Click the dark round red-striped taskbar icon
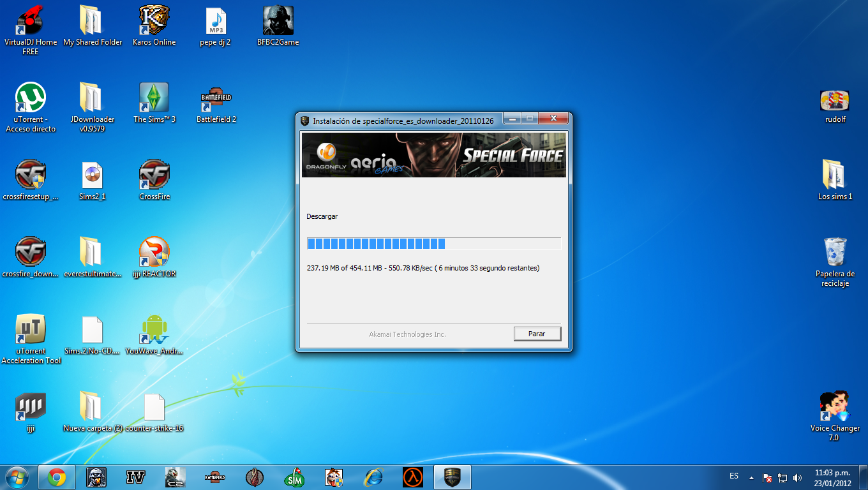The image size is (868, 490). pyautogui.click(x=255, y=477)
